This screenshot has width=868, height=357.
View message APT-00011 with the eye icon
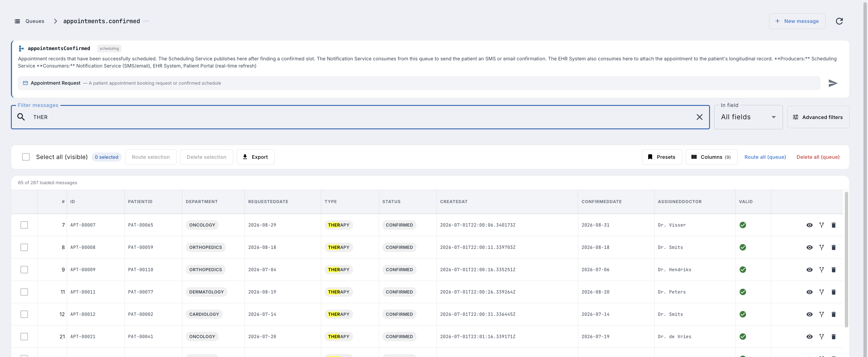[809, 292]
